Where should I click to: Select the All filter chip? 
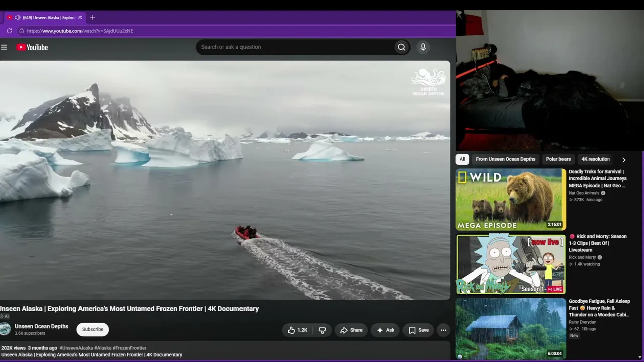(x=462, y=159)
